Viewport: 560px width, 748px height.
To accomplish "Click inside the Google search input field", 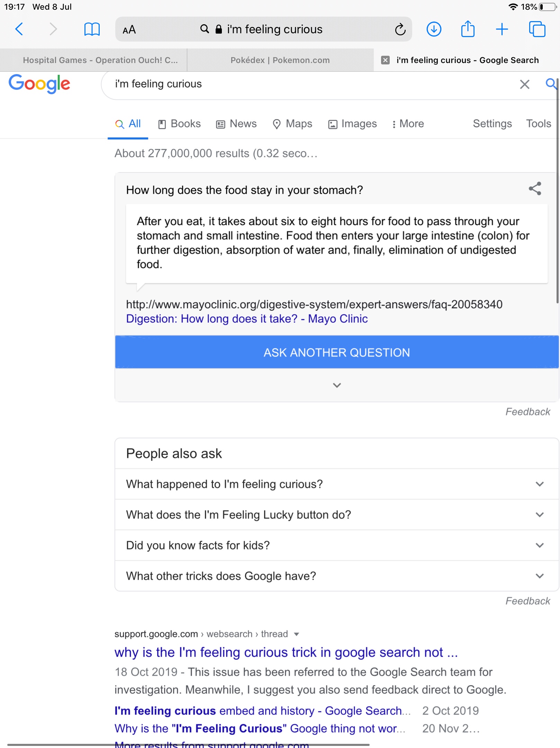I will click(311, 84).
